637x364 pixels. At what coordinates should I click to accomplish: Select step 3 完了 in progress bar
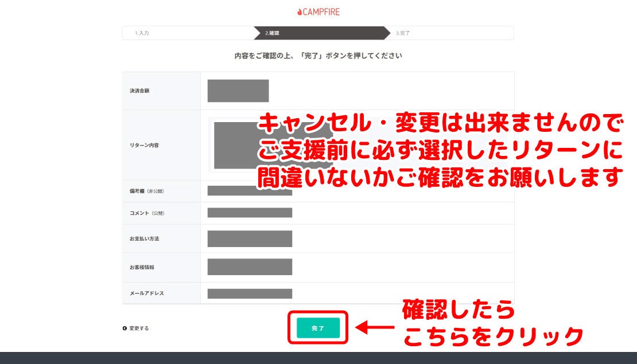403,33
